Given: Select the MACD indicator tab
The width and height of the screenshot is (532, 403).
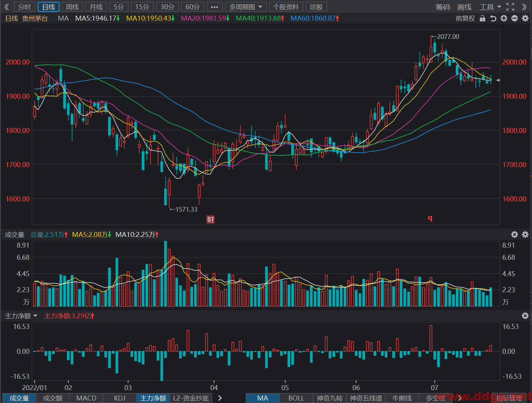Looking at the screenshot, I should coord(86,398).
